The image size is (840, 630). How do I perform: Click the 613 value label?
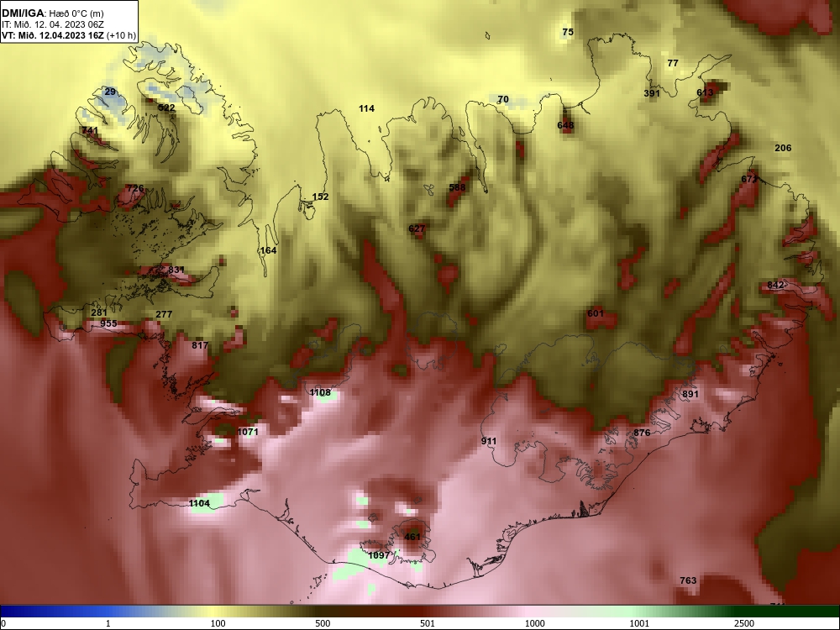[x=705, y=92]
